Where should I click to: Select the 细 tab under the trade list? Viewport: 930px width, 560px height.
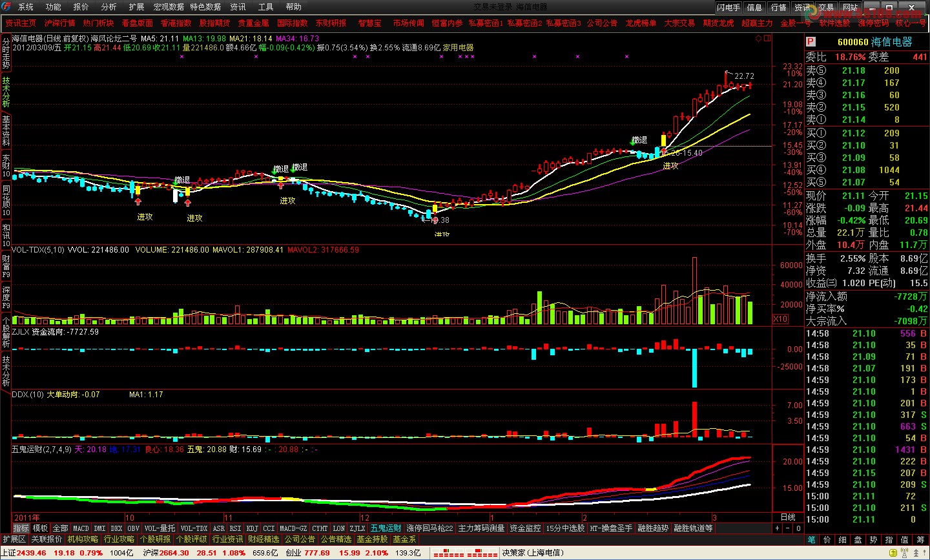[x=842, y=539]
